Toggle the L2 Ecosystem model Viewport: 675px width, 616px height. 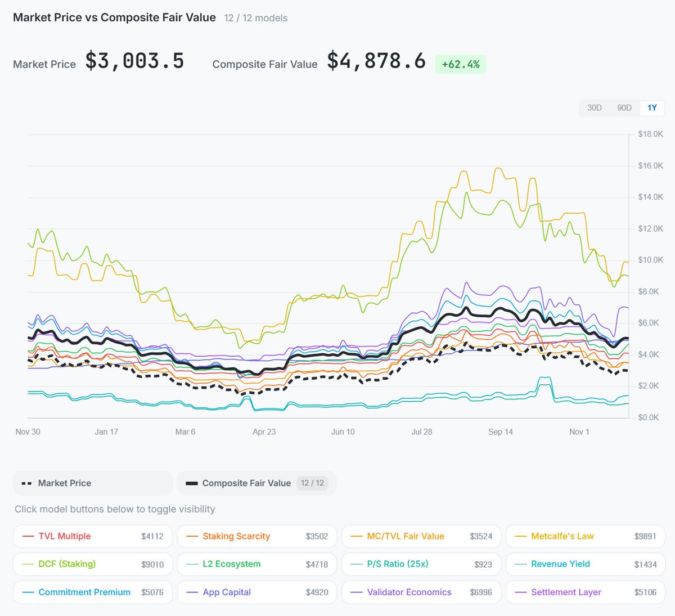coord(256,564)
